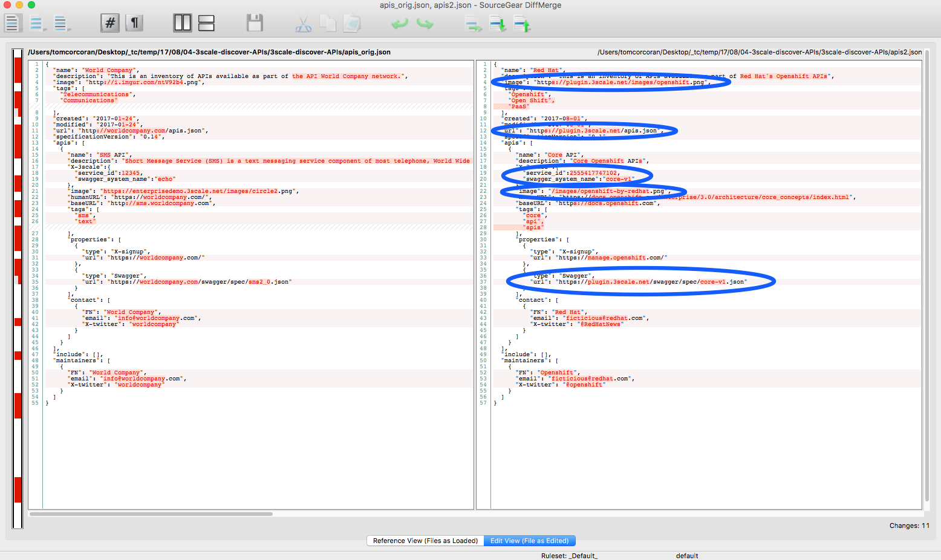
Task: Click the worldcompany.com/apis.json url line
Action: pyautogui.click(x=131, y=131)
